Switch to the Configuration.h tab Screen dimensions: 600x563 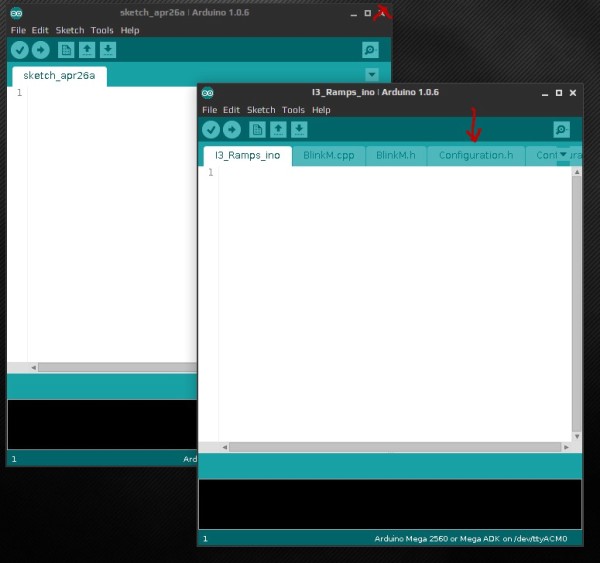pyautogui.click(x=476, y=155)
